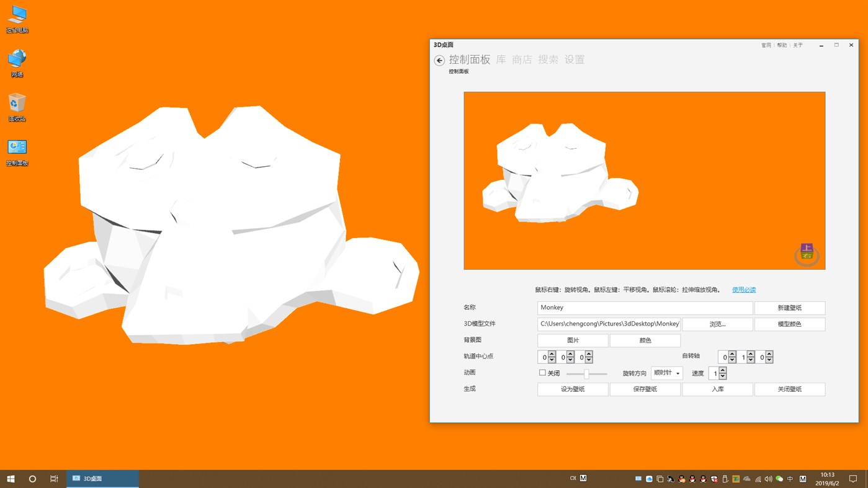Open the Wi-Fi network icon in the tray
Viewport: 868px width, 488px height.
tap(758, 478)
